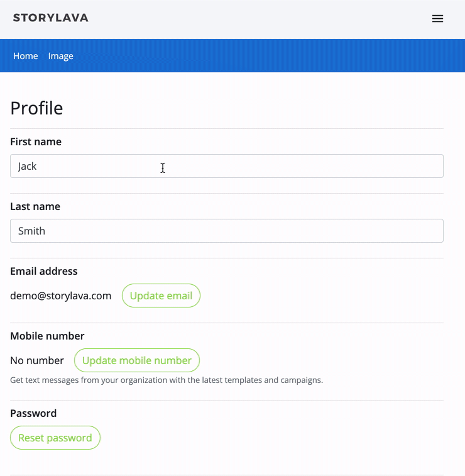Click the First name field label

pos(36,141)
